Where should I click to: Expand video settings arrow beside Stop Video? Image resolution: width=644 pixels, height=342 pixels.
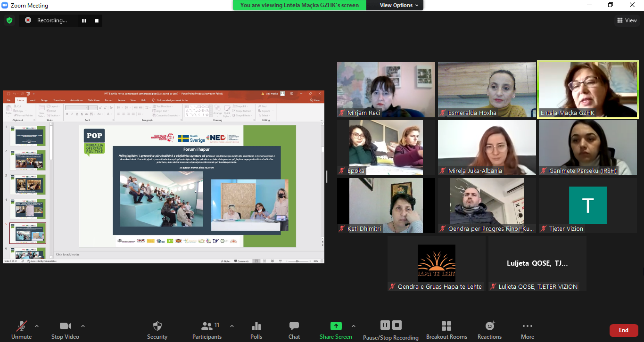83,326
